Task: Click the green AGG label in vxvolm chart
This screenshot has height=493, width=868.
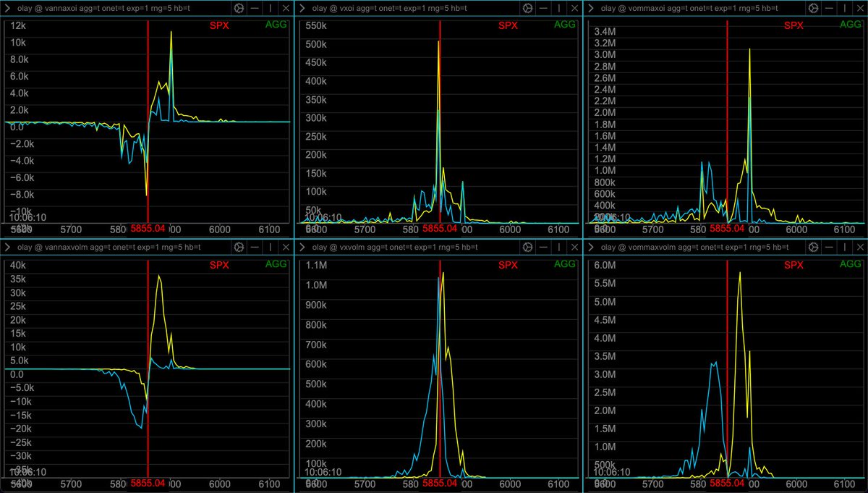Action: (565, 263)
